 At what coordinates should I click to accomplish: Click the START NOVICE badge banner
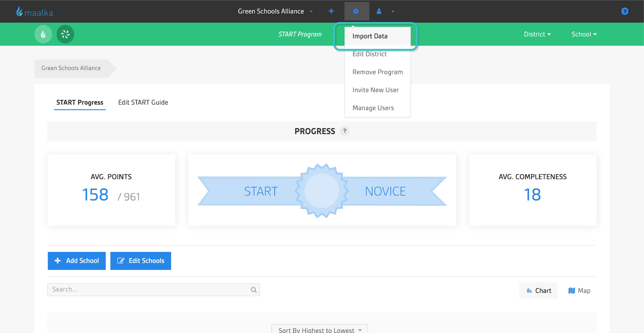pos(322,191)
